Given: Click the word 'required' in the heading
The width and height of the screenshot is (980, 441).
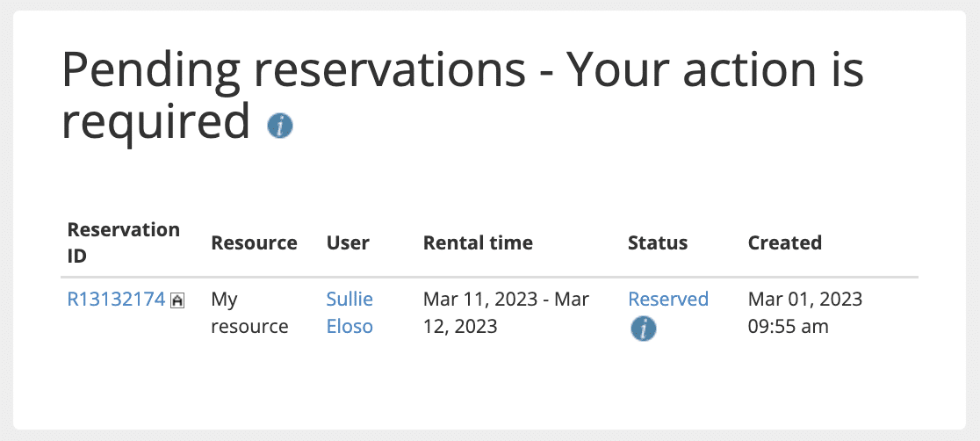Looking at the screenshot, I should click(x=155, y=121).
